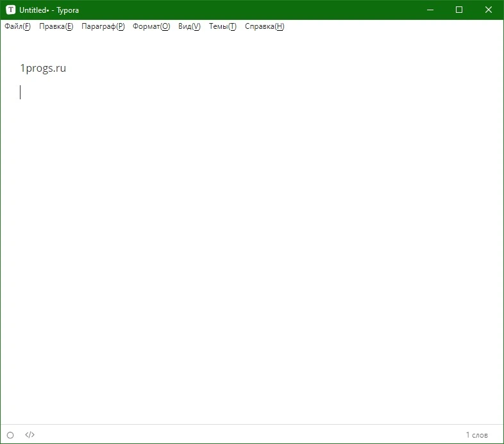This screenshot has height=444, width=504.
Task: Open the Темы(T) themes menu
Action: 223,26
